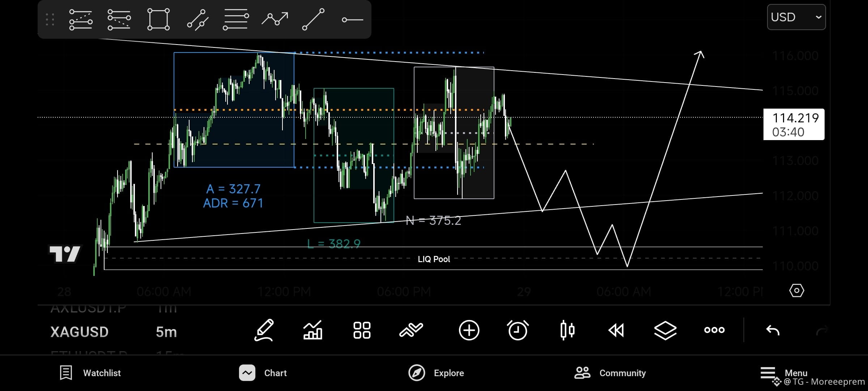Select the Trend Line tool
The image size is (868, 391).
313,20
